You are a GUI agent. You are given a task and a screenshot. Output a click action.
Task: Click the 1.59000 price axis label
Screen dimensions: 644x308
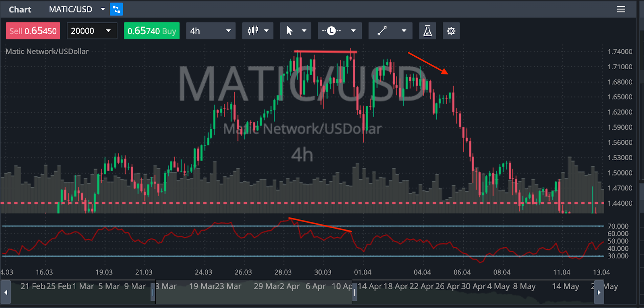tap(620, 127)
